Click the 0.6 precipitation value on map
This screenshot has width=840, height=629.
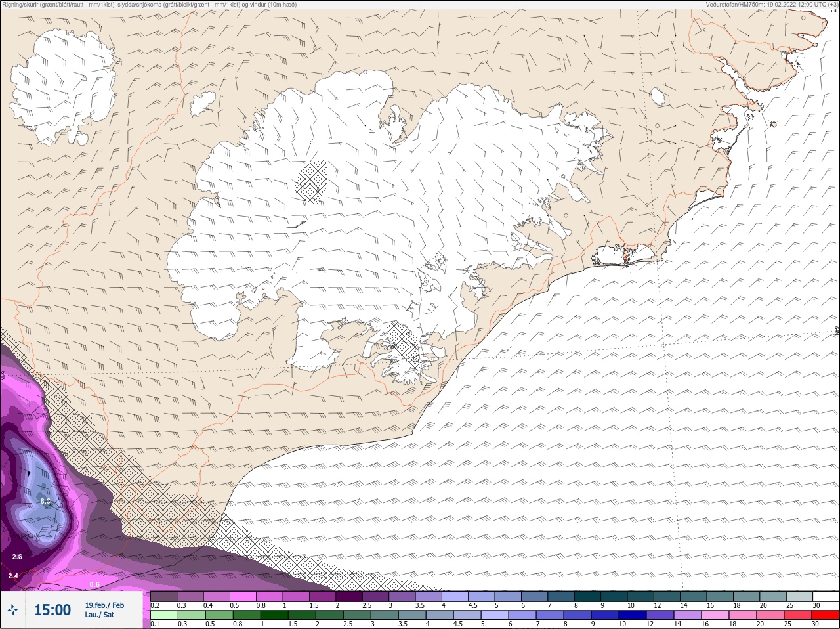pos(94,584)
